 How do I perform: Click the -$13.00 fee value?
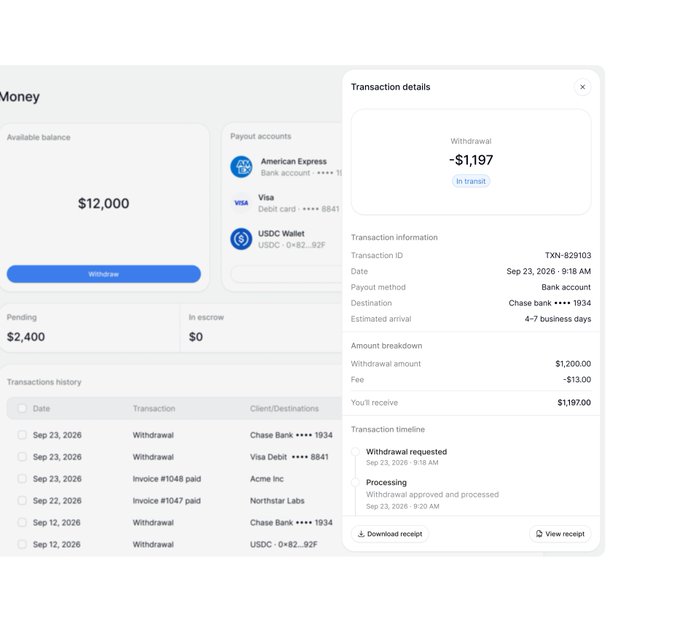tap(577, 380)
